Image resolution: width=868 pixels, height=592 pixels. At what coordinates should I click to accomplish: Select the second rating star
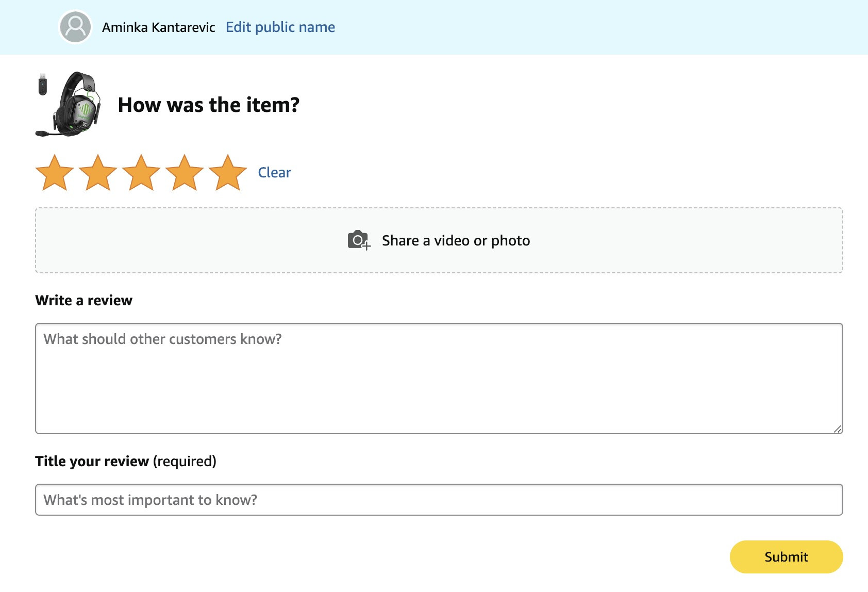(x=98, y=173)
